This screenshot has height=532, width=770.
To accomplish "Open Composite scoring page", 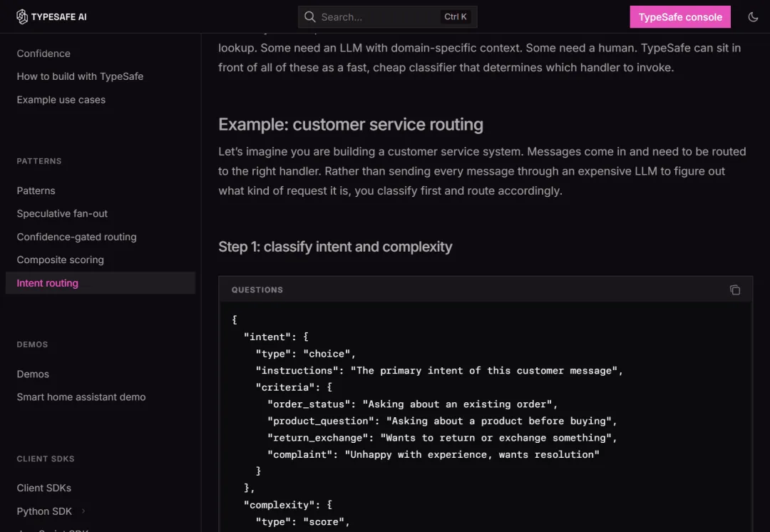I will click(x=61, y=260).
